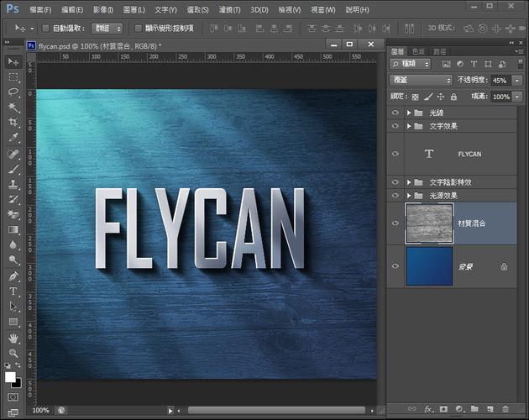Expand the 光線 group
This screenshot has width=529, height=420.
tap(409, 113)
